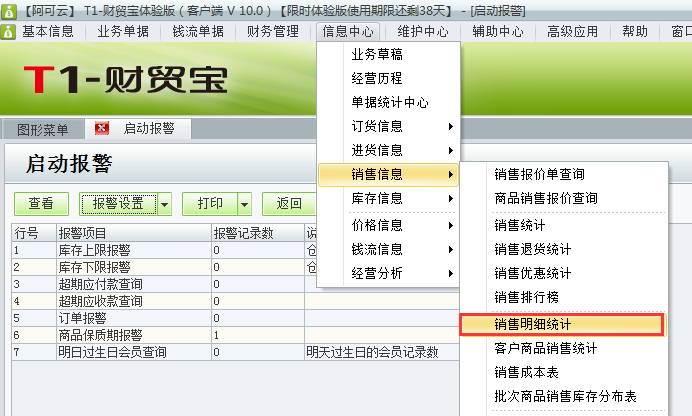692x416 pixels.
Task: Select 业务草稿 menu entry
Action: [388, 54]
